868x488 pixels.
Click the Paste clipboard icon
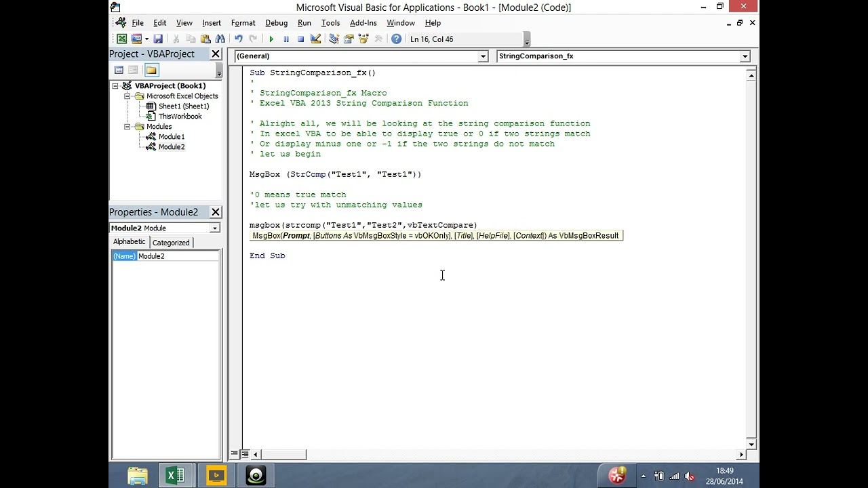click(205, 39)
